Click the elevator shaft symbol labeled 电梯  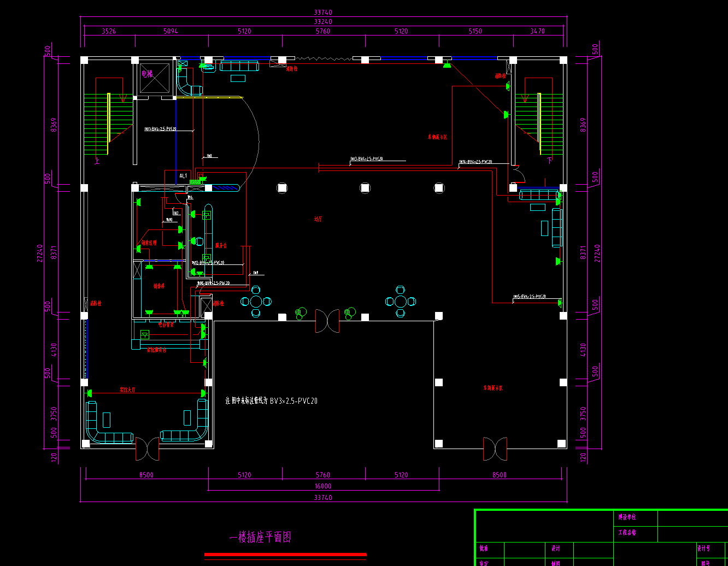click(155, 79)
